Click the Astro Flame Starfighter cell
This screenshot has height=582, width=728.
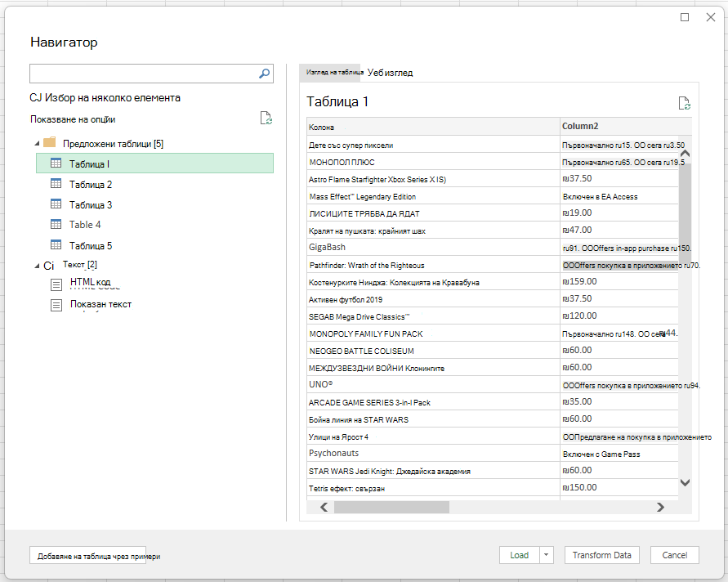[433, 179]
